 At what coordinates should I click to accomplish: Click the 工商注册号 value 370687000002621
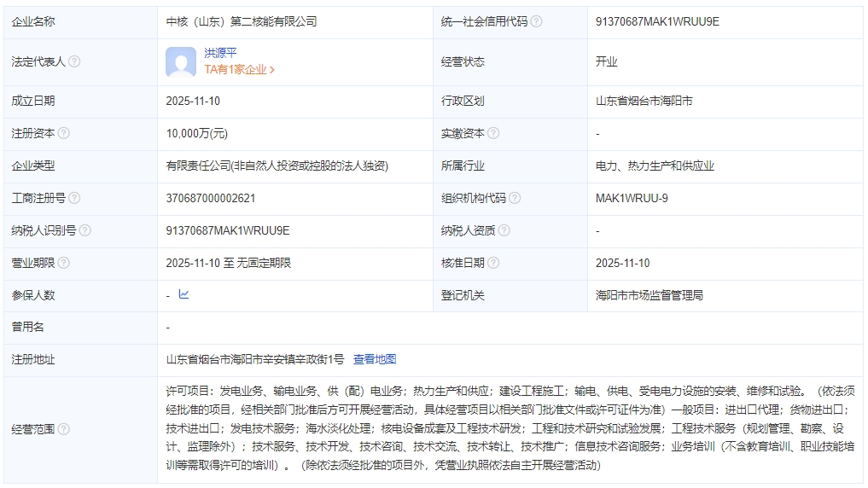coord(211,198)
